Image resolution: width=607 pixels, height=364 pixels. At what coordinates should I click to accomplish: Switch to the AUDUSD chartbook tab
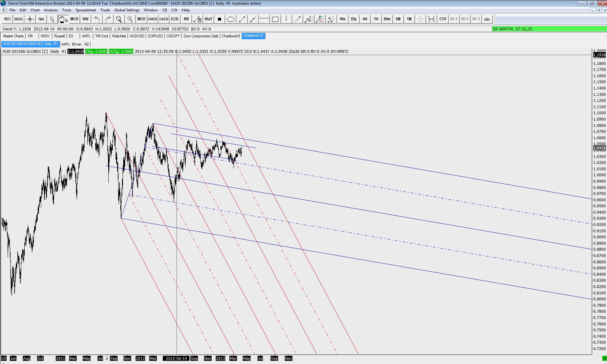(x=137, y=36)
